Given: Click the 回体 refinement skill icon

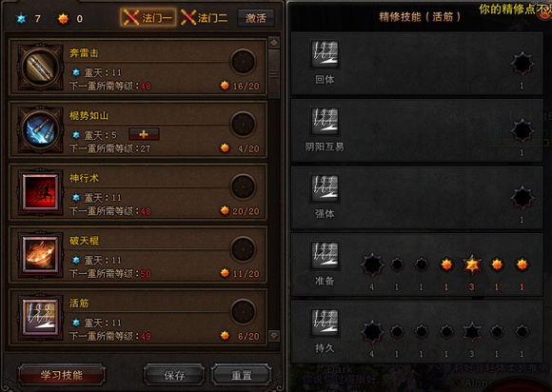Looking at the screenshot, I should tap(325, 54).
